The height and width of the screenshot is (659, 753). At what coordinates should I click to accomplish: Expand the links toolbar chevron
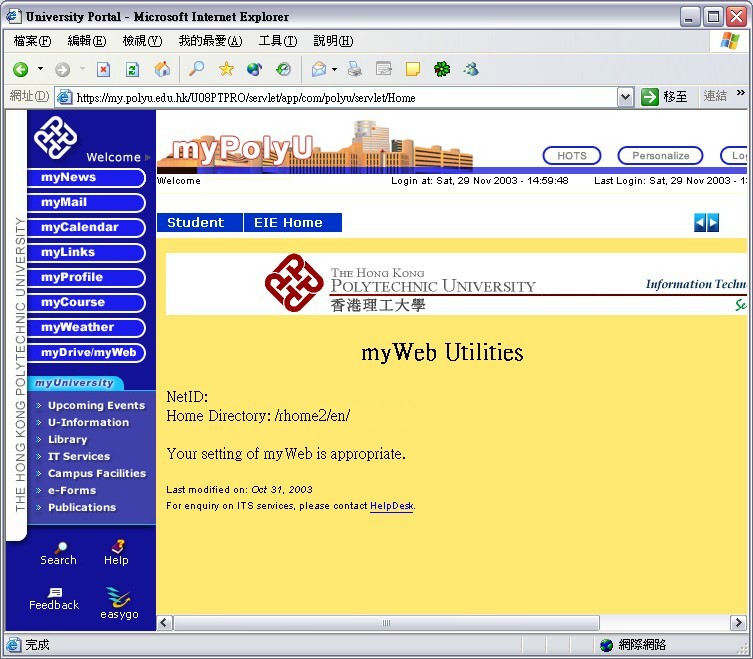[741, 93]
